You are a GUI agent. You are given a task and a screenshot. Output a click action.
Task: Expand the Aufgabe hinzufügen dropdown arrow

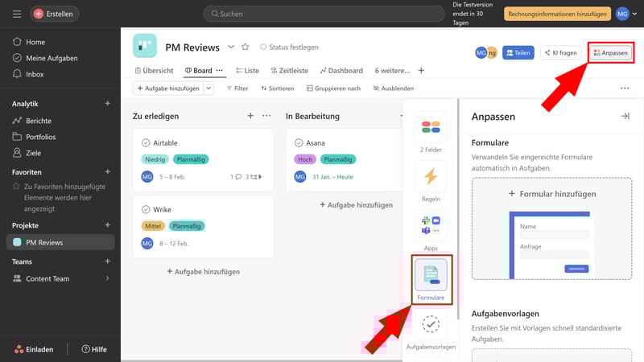(x=209, y=88)
